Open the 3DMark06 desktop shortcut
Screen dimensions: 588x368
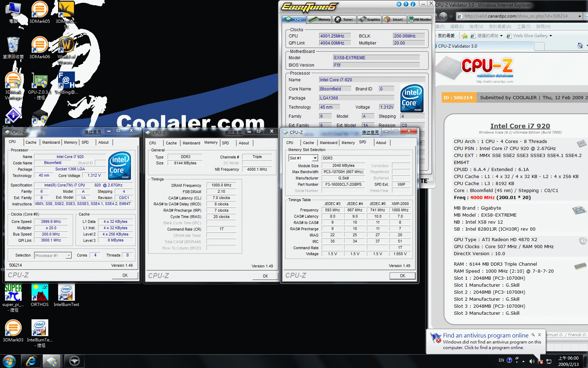pyautogui.click(x=40, y=48)
